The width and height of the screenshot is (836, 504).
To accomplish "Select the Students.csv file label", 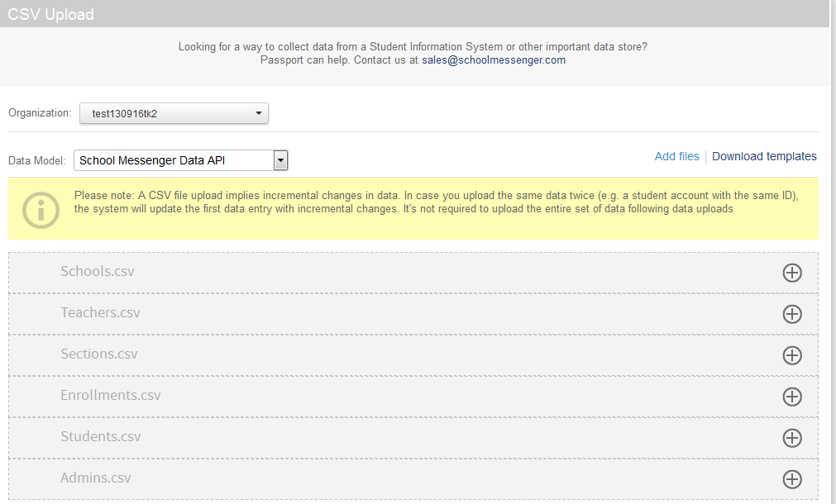I will tap(100, 436).
